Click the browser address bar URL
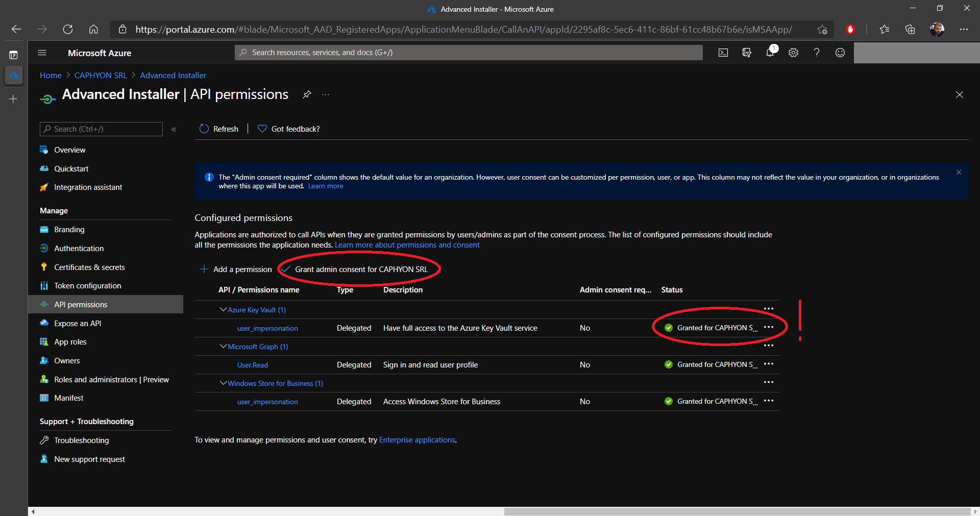The width and height of the screenshot is (980, 516). [x=463, y=29]
